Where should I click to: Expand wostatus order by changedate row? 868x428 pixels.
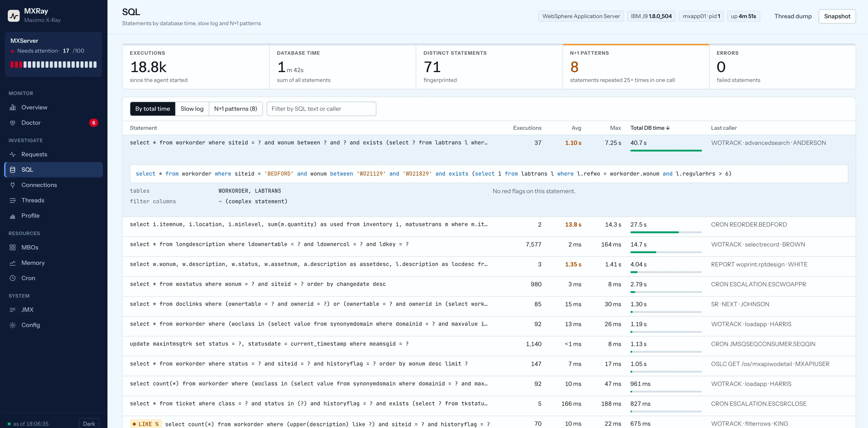[489, 286]
